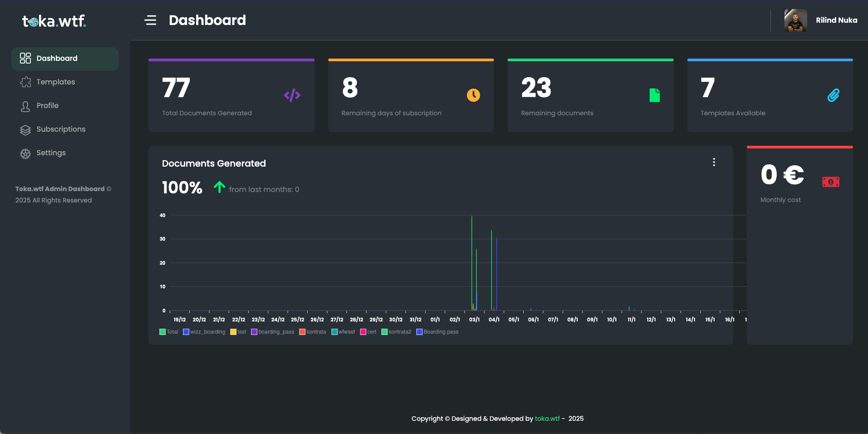The image size is (868, 434).
Task: Click the purple code brackets icon
Action: point(292,95)
